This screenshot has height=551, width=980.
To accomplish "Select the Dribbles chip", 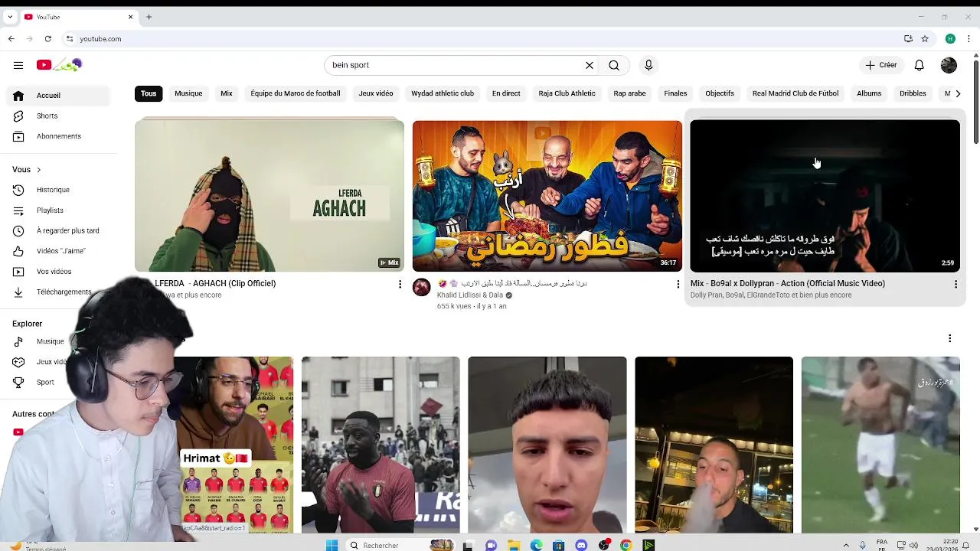I will pos(913,93).
